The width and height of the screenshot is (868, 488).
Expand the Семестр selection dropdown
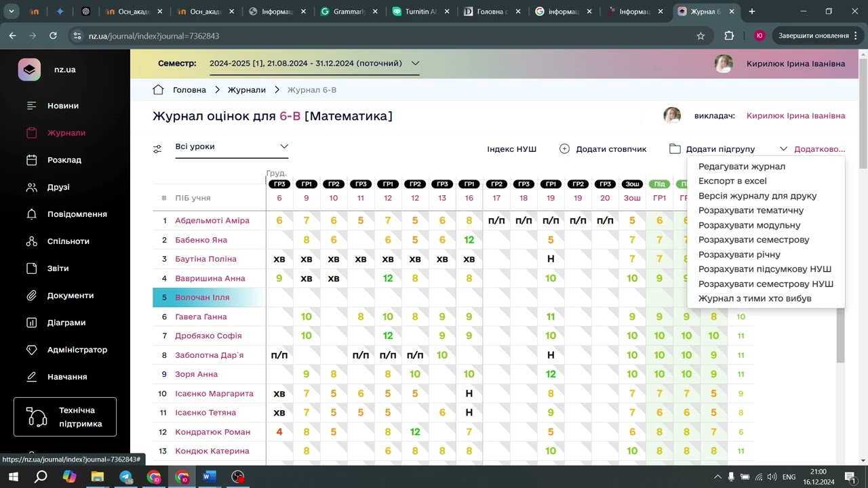click(315, 64)
